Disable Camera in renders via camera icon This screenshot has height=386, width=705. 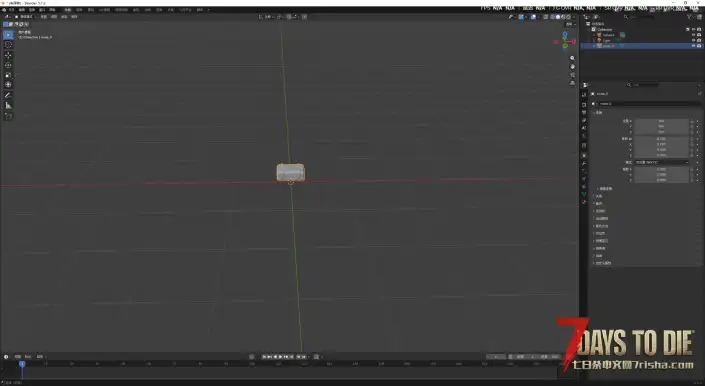pyautogui.click(x=699, y=35)
